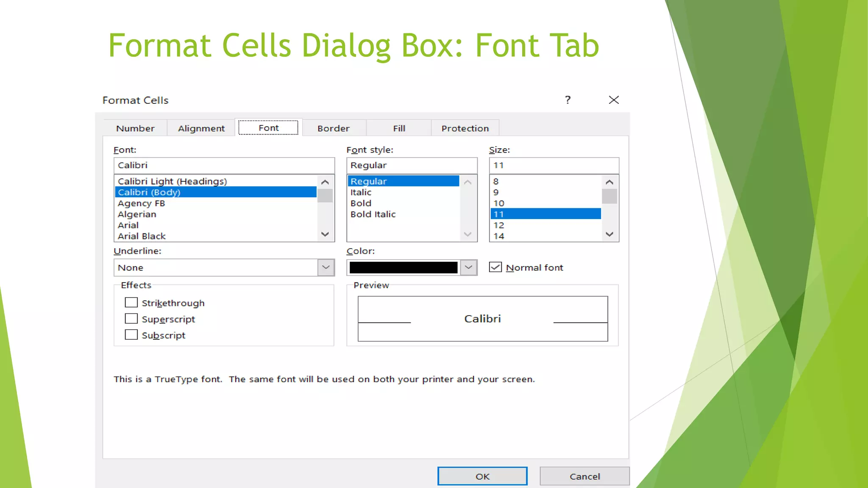Click font list scroll up arrow
Image resolution: width=868 pixels, height=488 pixels.
tap(325, 182)
